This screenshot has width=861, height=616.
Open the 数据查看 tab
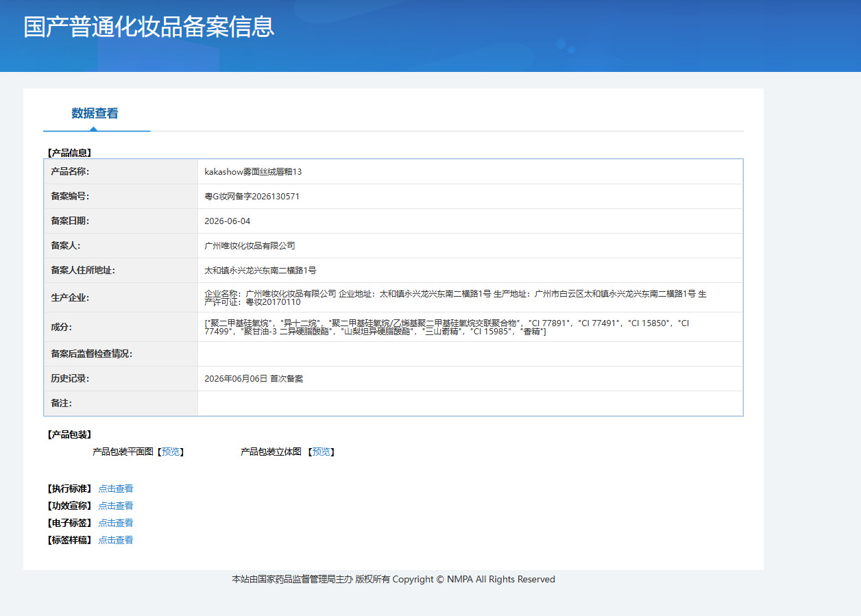pos(95,114)
